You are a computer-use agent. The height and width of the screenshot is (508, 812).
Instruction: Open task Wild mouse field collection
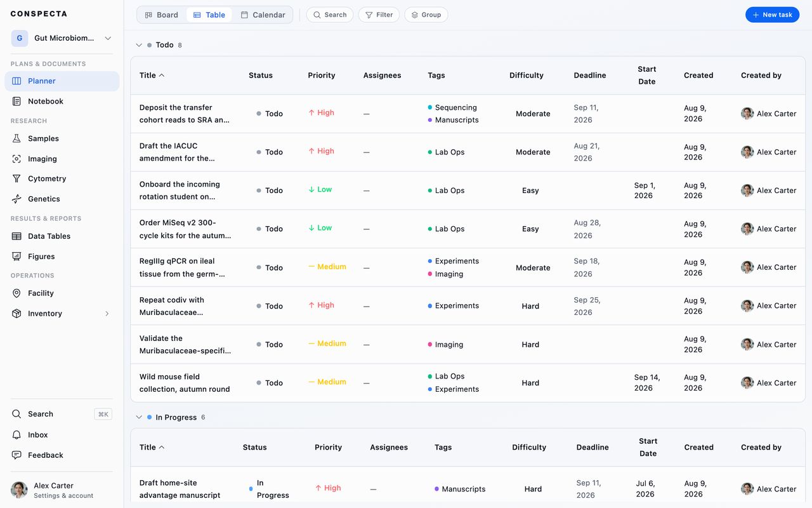185,383
